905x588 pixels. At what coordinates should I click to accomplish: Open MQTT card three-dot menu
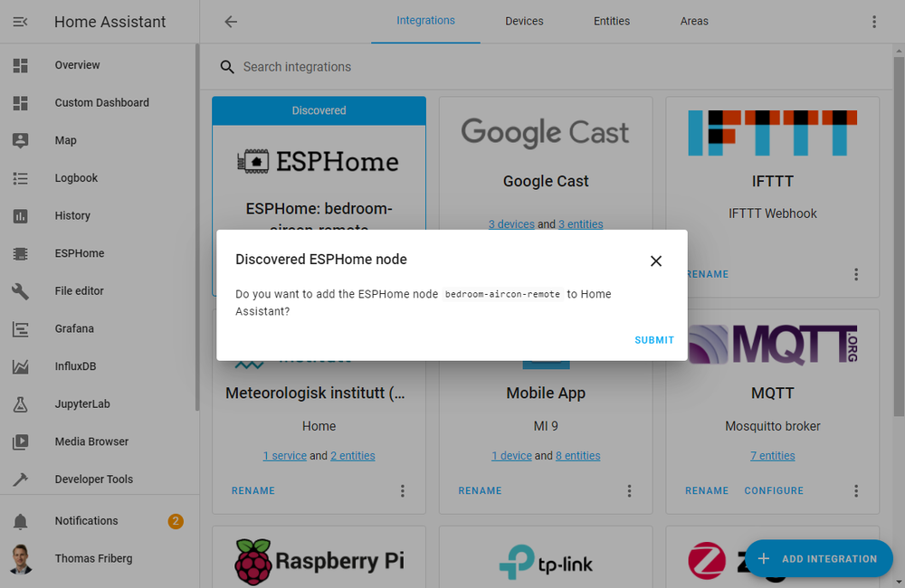(856, 491)
